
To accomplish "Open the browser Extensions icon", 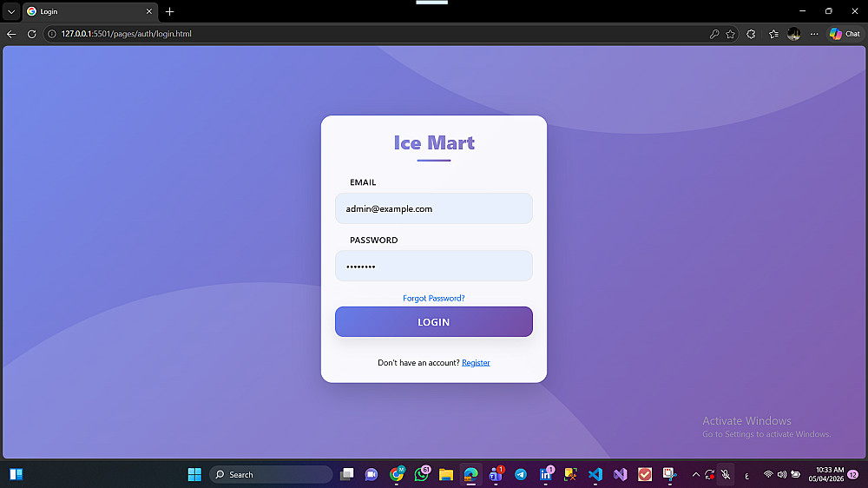I will click(x=751, y=34).
